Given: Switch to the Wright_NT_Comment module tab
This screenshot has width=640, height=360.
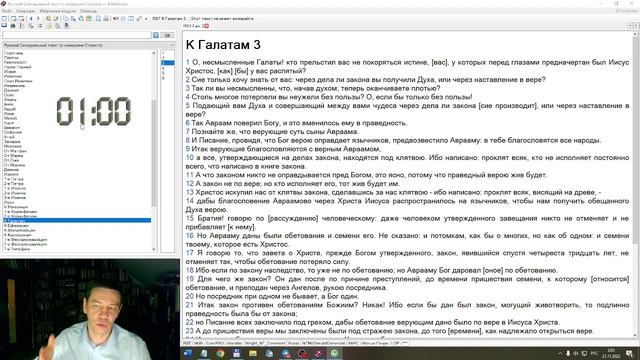Looking at the screenshot, I should coord(265,343).
